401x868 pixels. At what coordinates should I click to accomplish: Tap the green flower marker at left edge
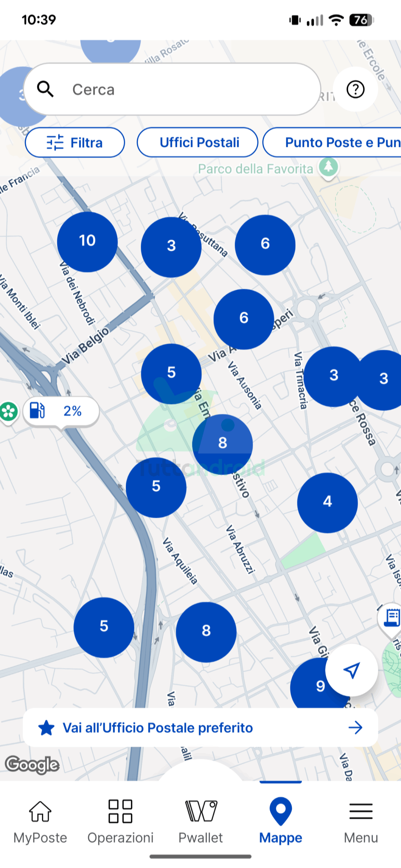tap(8, 412)
